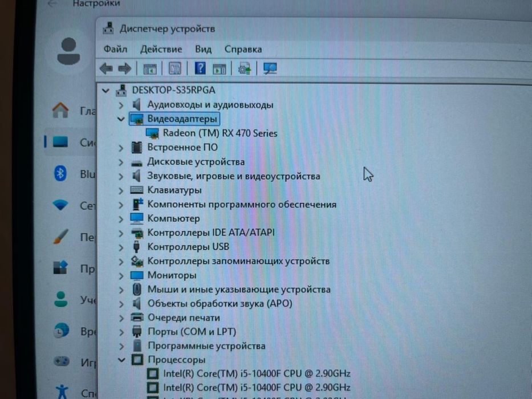Click the drive icon beside Дисковые устройства
532x399 pixels.
pyautogui.click(x=136, y=164)
